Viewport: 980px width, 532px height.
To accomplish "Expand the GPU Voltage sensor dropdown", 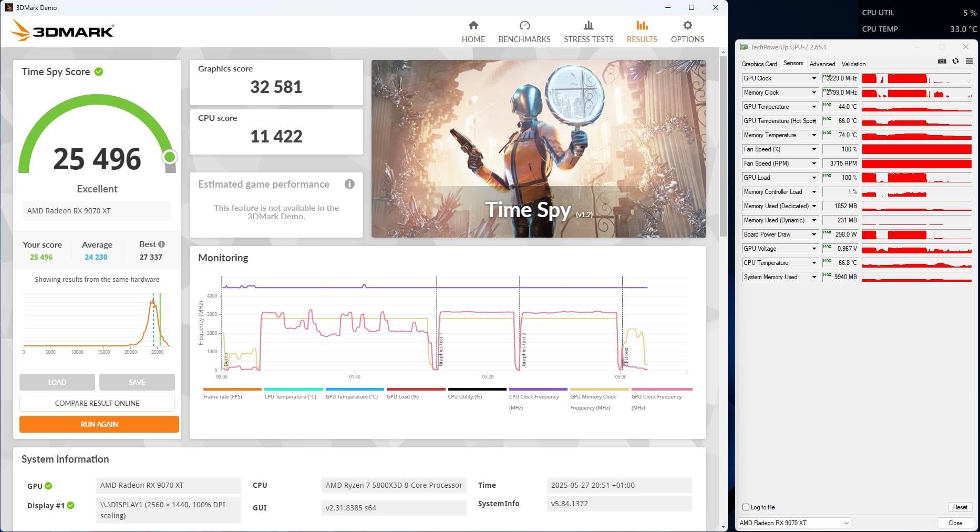I will click(x=814, y=249).
